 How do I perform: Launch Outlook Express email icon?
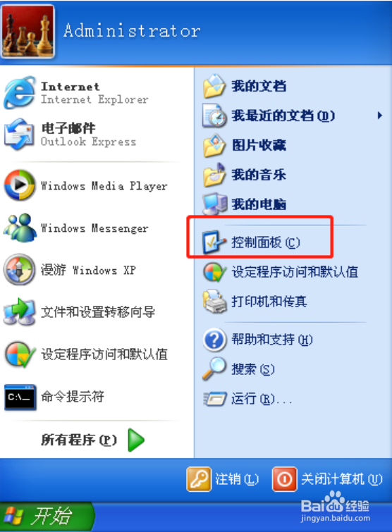(x=19, y=135)
